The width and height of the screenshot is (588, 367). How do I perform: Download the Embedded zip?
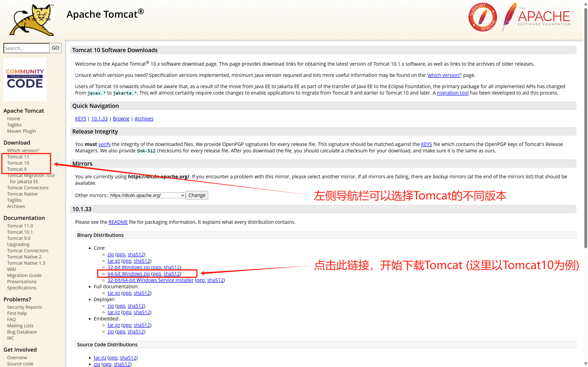(x=111, y=332)
